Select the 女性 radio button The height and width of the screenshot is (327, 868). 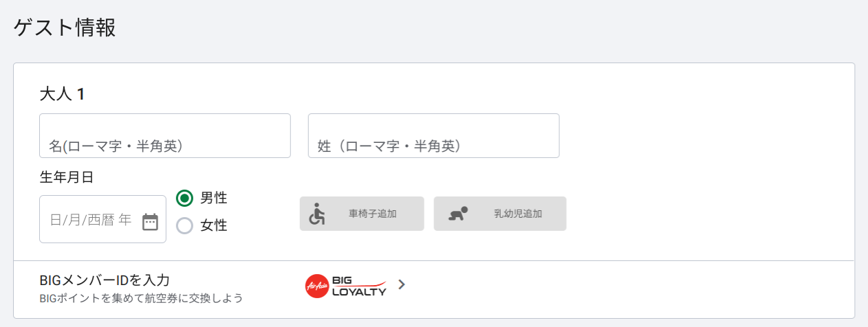[x=184, y=225]
